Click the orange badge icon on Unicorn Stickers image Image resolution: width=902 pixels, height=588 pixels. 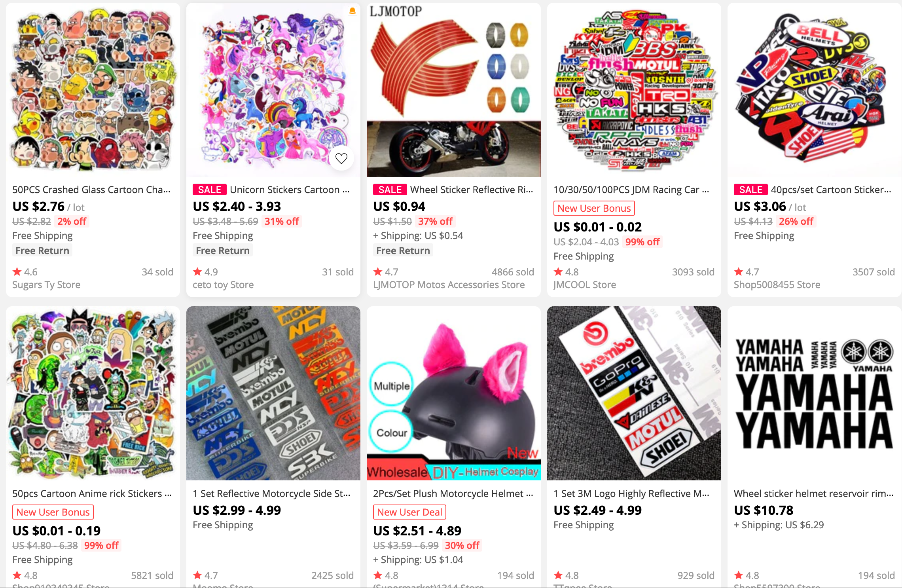pyautogui.click(x=352, y=11)
